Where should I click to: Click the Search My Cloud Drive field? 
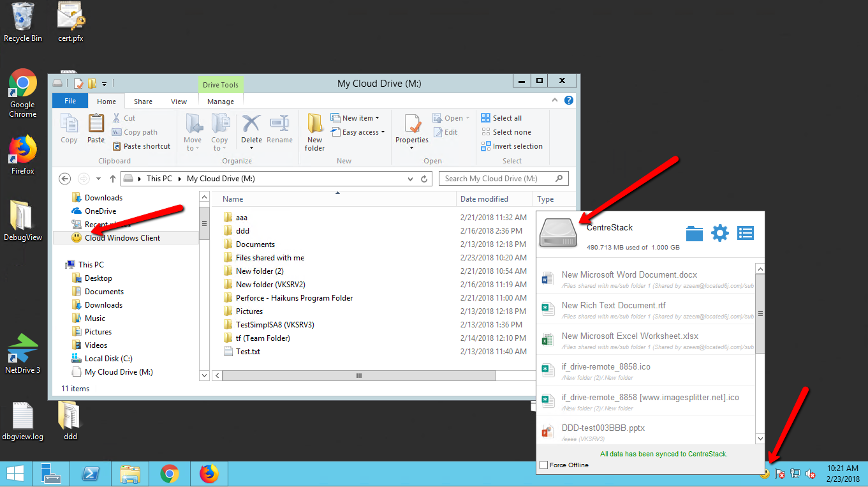click(497, 179)
